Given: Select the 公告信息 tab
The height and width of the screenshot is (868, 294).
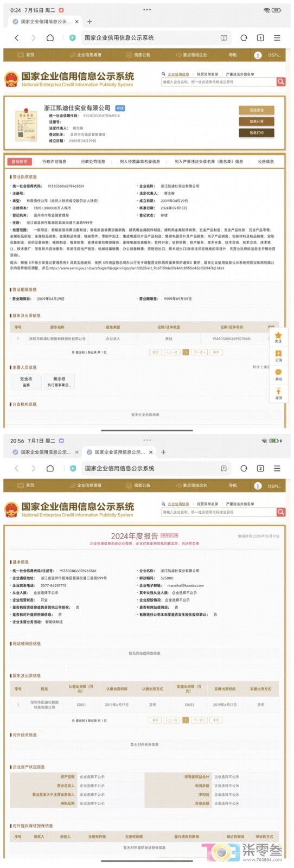Looking at the screenshot, I should pyautogui.click(x=266, y=162).
